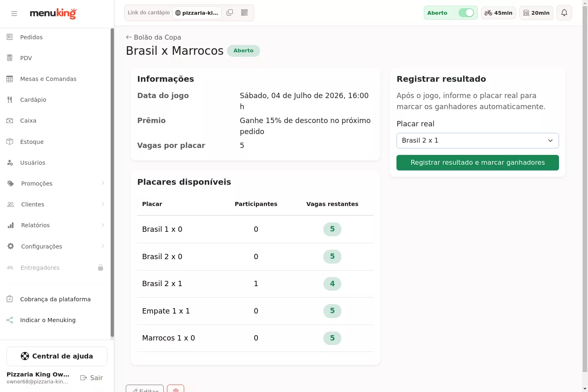Expand the Relatórios submenu chevron
The image size is (588, 392).
pos(103,225)
